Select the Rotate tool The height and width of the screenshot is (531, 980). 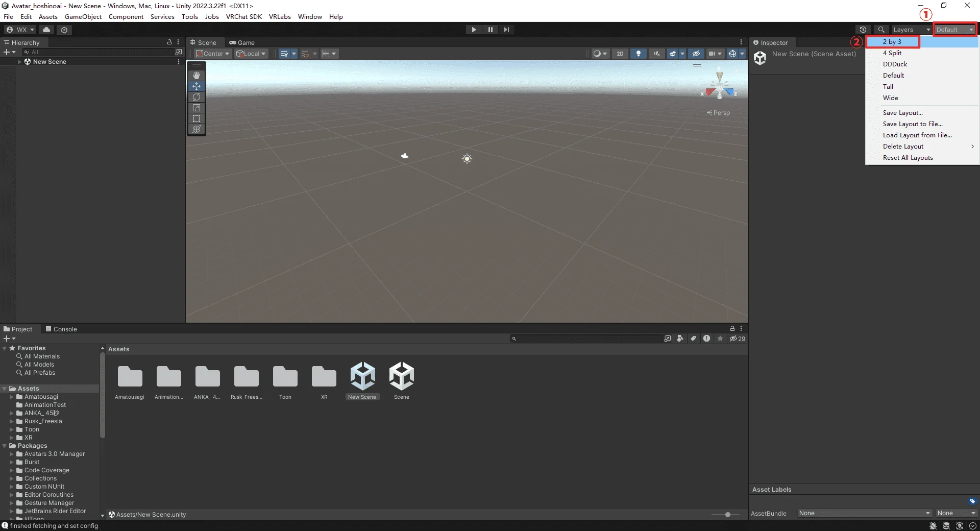click(x=197, y=97)
